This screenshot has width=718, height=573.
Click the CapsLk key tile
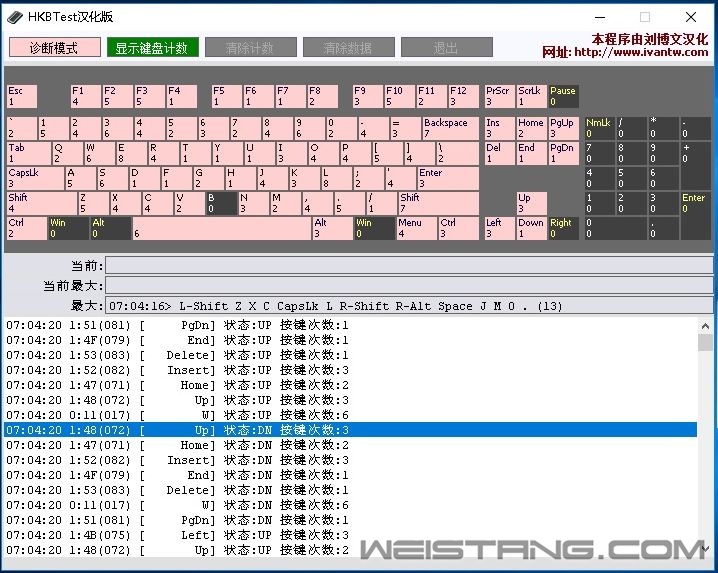point(34,178)
